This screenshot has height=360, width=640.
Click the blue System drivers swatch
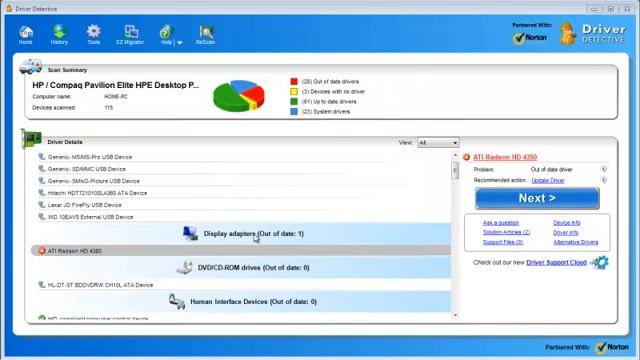click(294, 111)
